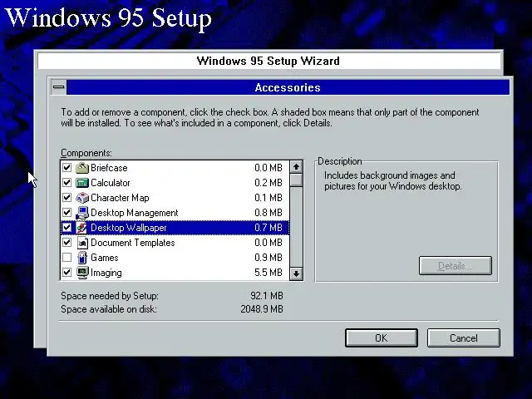Click the Games component icon
This screenshot has height=399, width=532.
tap(82, 258)
